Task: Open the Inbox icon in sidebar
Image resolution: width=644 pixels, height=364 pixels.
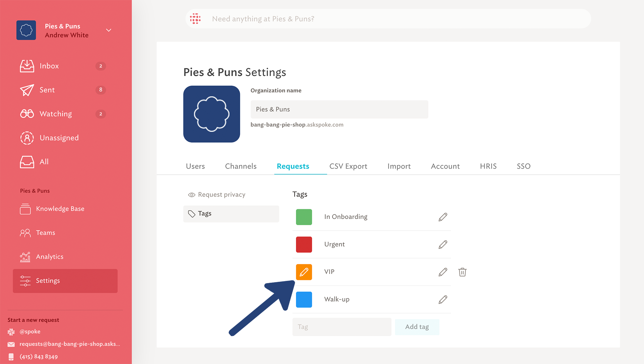Action: click(x=27, y=66)
